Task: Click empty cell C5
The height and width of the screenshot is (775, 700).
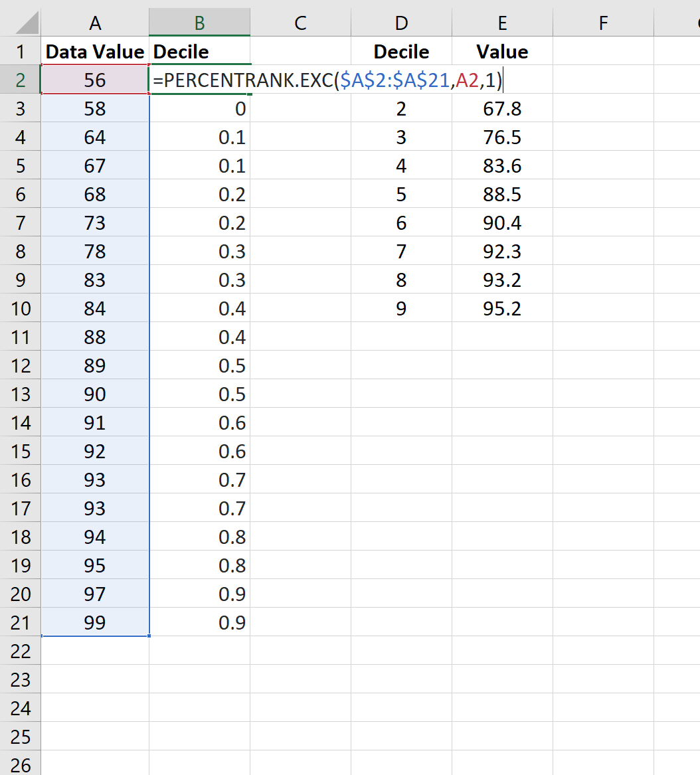Action: [x=300, y=165]
